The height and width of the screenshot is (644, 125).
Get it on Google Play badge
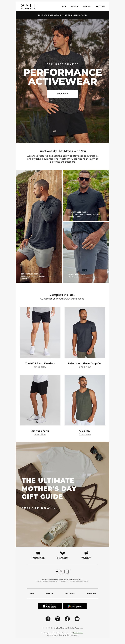click(x=75, y=606)
